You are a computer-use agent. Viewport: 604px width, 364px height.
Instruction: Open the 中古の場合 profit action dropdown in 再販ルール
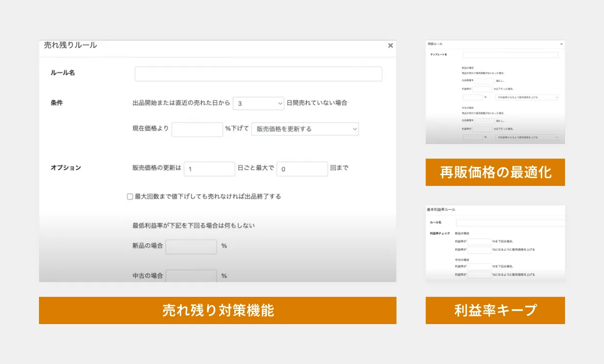pos(527,137)
